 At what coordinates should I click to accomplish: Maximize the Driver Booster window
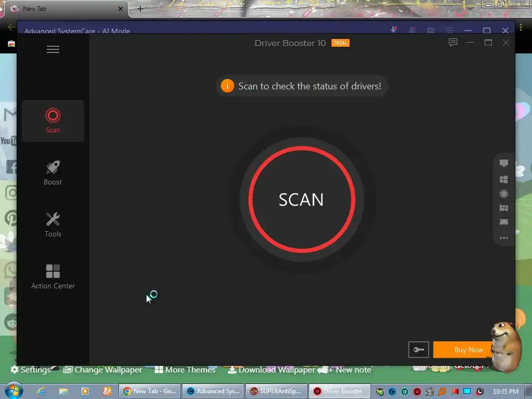488,43
